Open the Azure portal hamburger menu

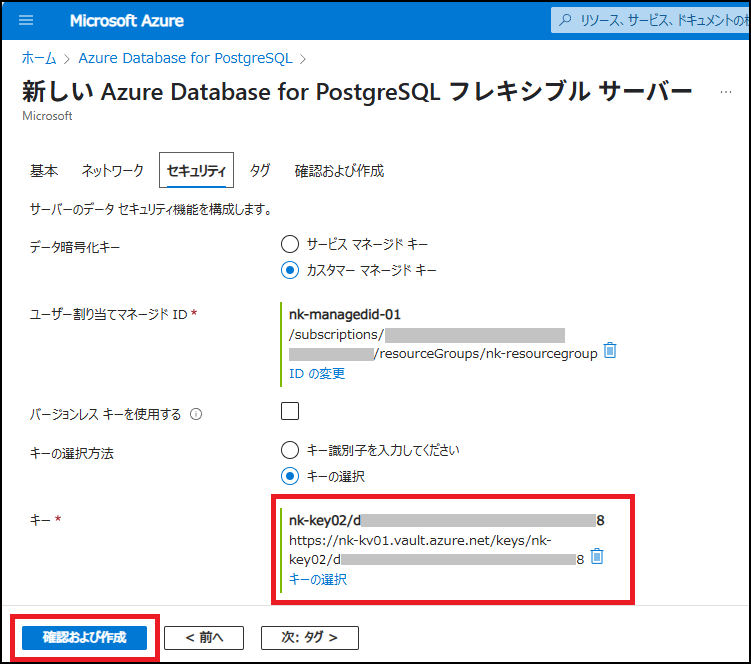tap(26, 20)
